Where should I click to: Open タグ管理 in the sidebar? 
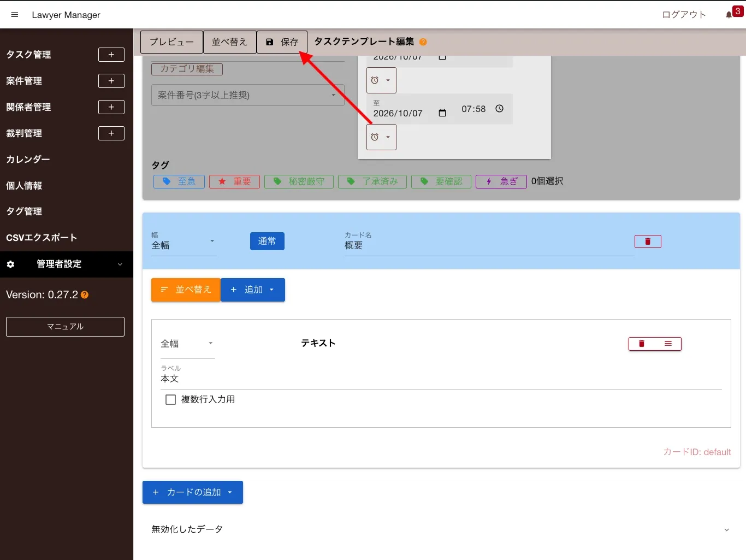[24, 211]
